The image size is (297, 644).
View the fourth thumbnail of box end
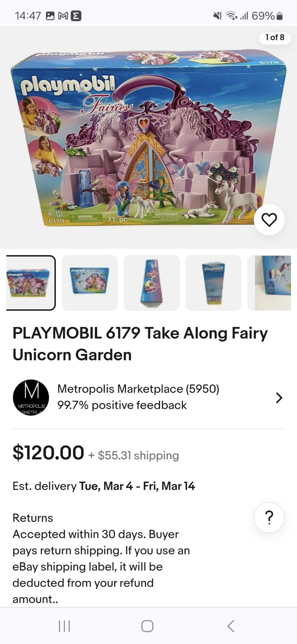(x=213, y=283)
